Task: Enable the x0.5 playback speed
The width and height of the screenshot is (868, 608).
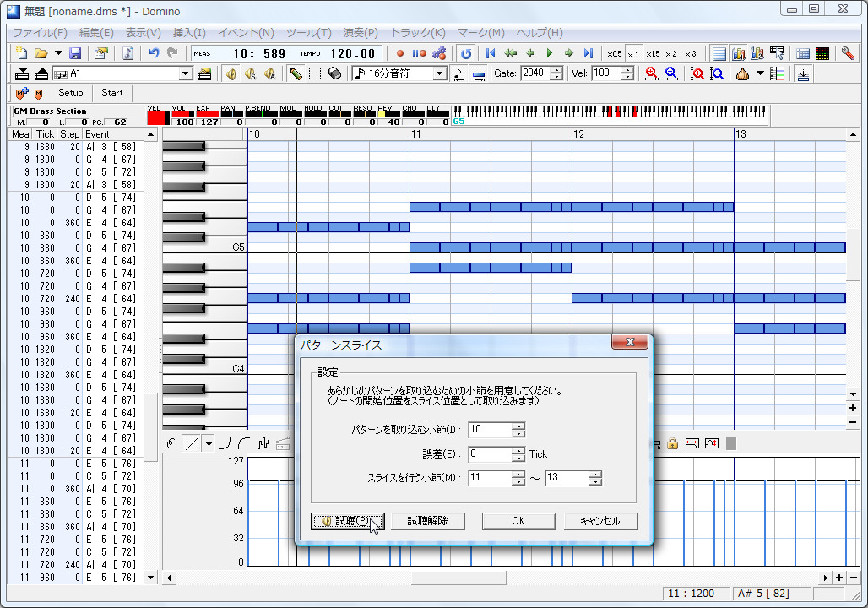Action: click(615, 52)
